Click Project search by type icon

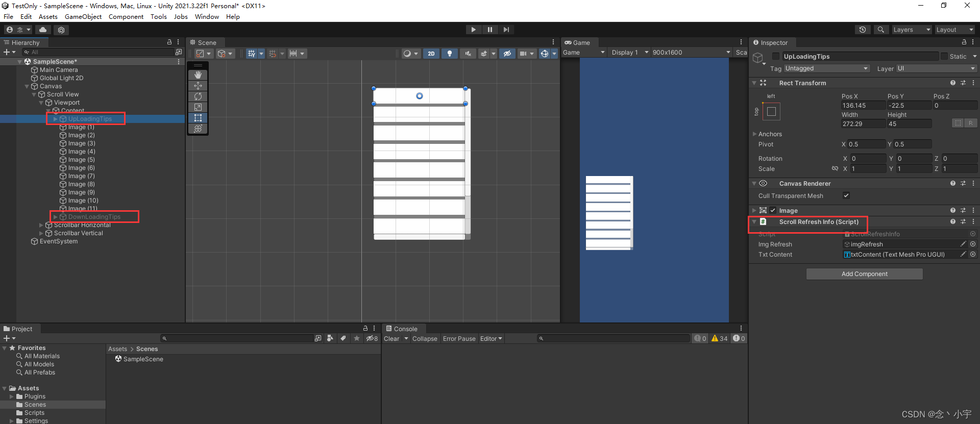click(330, 338)
